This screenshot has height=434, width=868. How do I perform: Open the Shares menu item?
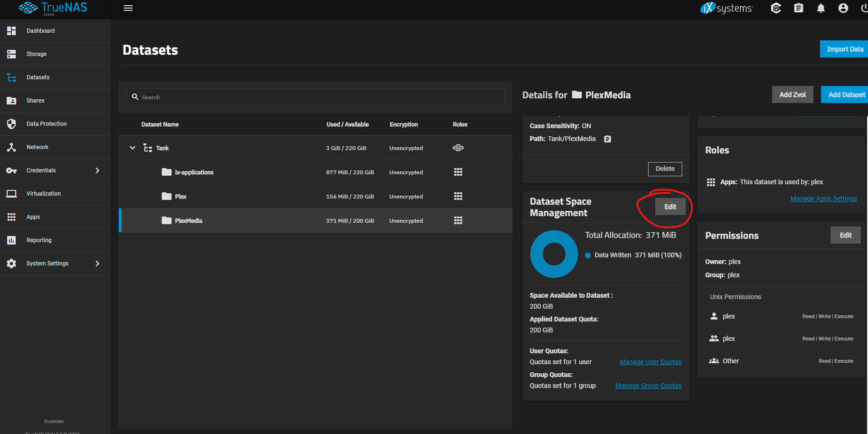click(x=56, y=101)
